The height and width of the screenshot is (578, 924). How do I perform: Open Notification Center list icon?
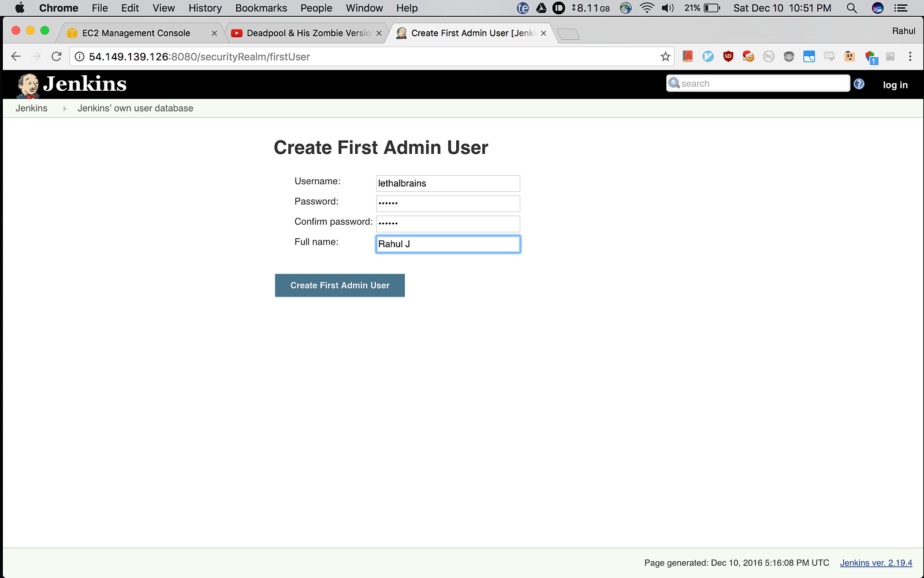click(901, 8)
